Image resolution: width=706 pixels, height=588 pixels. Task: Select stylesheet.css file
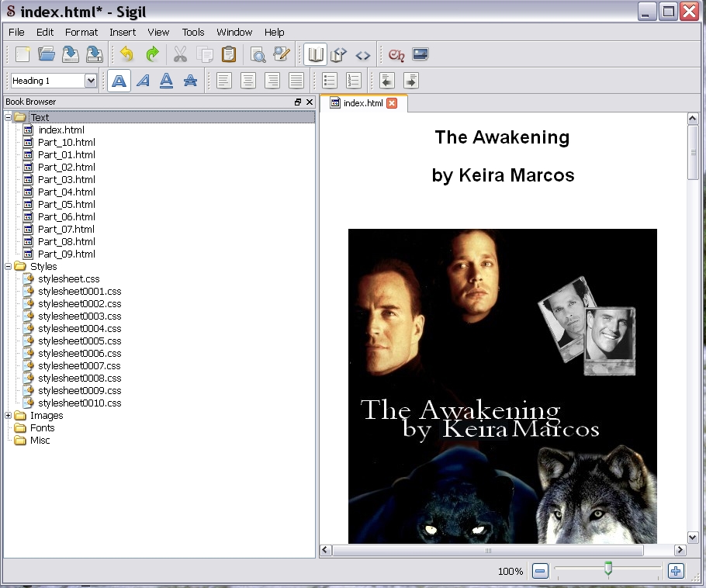coord(68,279)
